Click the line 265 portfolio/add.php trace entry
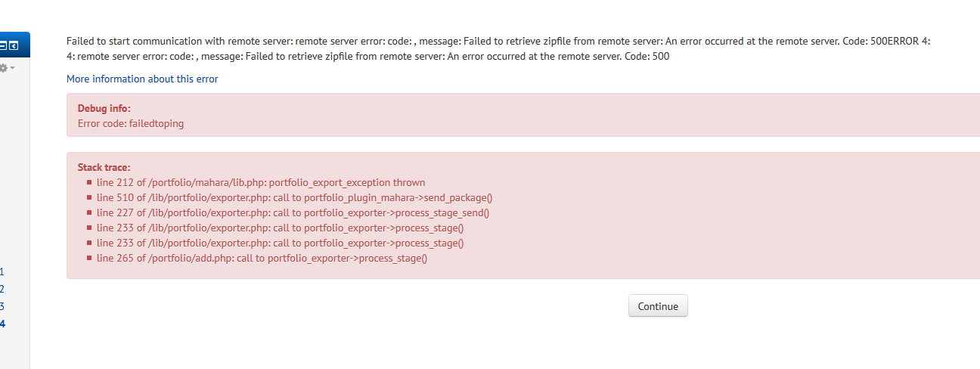Image resolution: width=980 pixels, height=369 pixels. [262, 258]
